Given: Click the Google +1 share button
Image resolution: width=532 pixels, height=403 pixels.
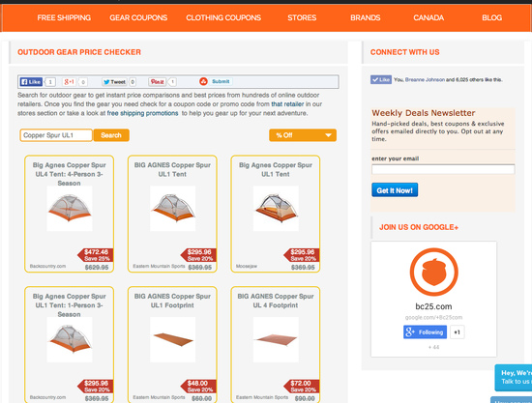Looking at the screenshot, I should (69, 82).
